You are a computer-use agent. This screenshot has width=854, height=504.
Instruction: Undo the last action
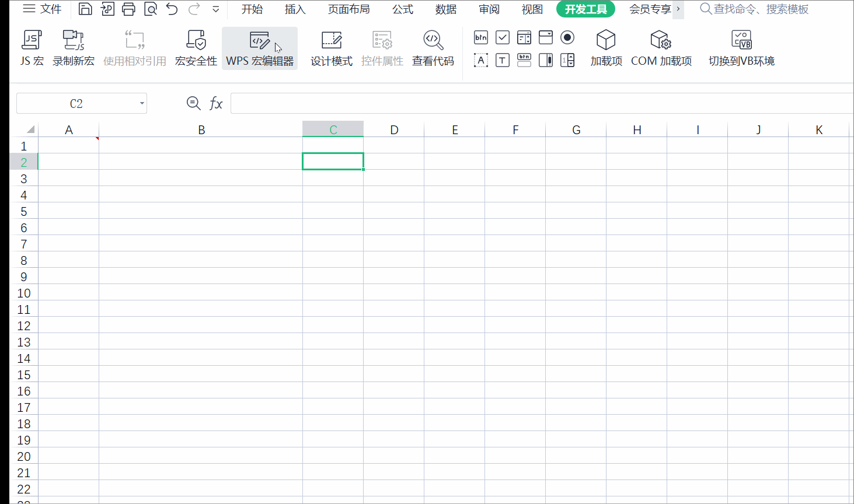point(172,9)
